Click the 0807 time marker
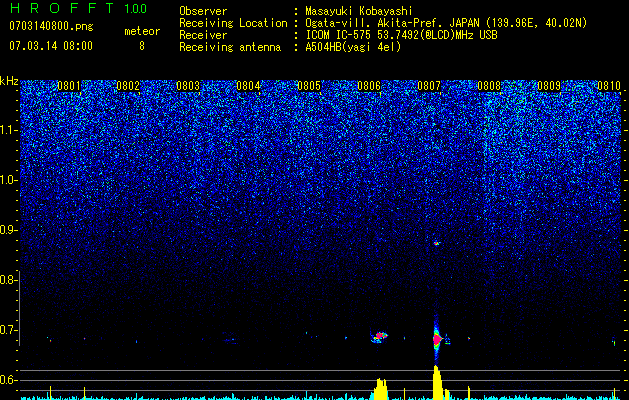This screenshot has height=400, width=629. point(429,86)
